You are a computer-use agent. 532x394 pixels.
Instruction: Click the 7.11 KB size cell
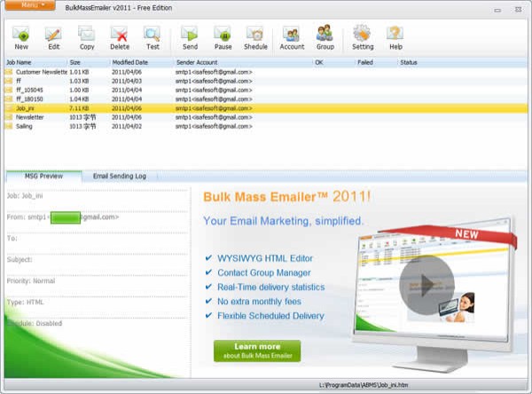point(79,108)
